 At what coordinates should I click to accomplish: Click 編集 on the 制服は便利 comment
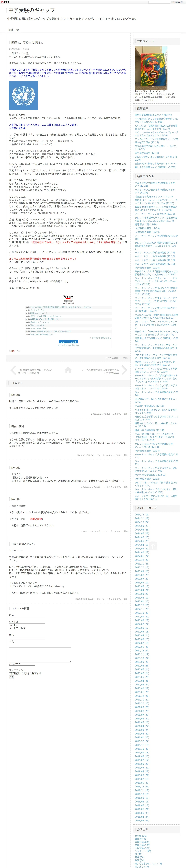pos(126,455)
